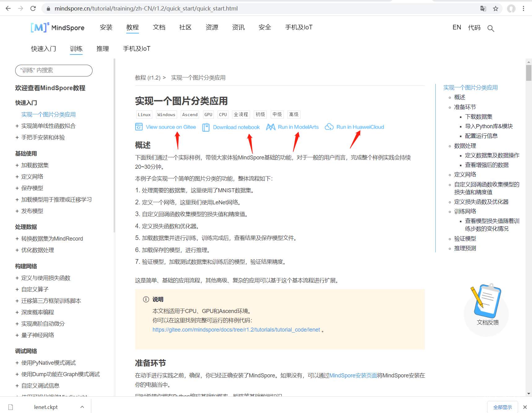
Task: Click 教程 (r1.2) breadcrumb link
Action: coord(148,78)
